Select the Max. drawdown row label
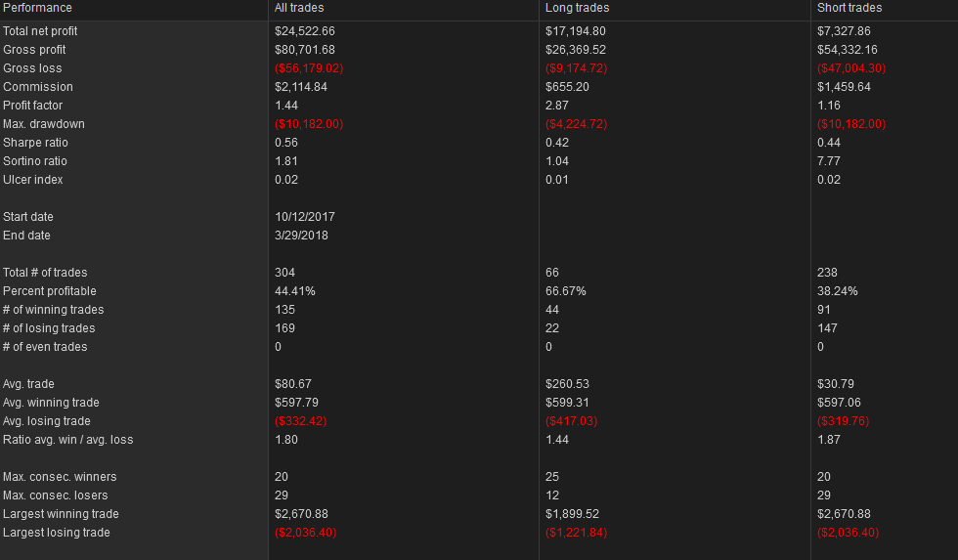Screen dimensions: 958x560 coord(44,124)
